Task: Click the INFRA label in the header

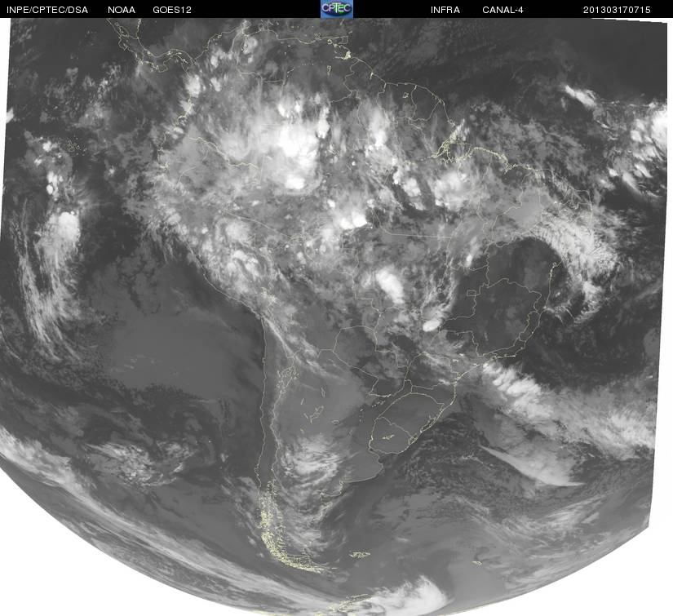Action: (445, 10)
